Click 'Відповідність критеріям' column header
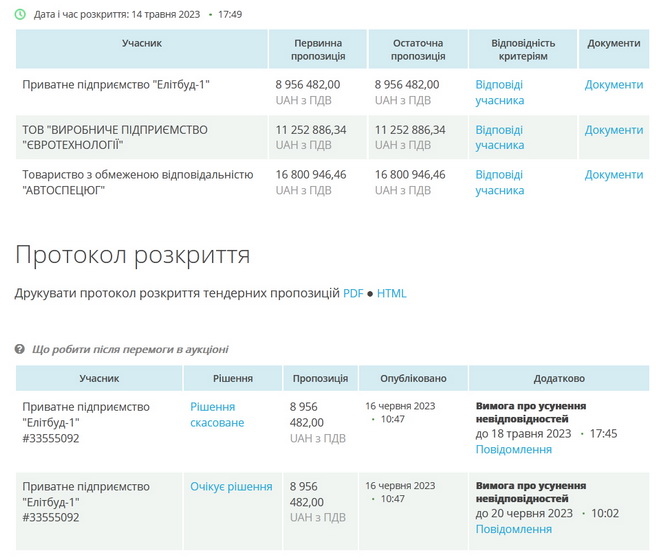 (x=523, y=50)
